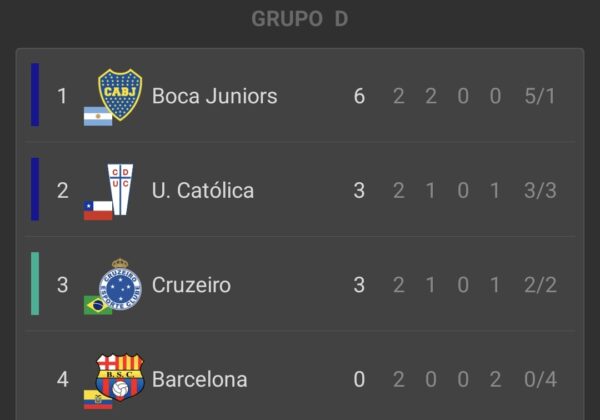Click the Cruzeiro club crest
This screenshot has width=600, height=420.
[x=121, y=281]
